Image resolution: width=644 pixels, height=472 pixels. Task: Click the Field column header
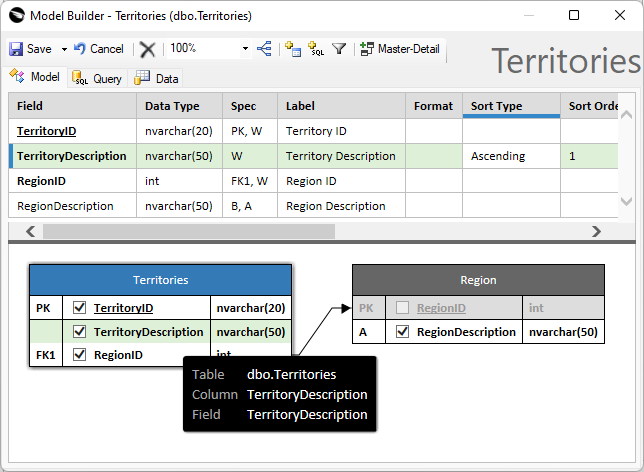coord(73,106)
